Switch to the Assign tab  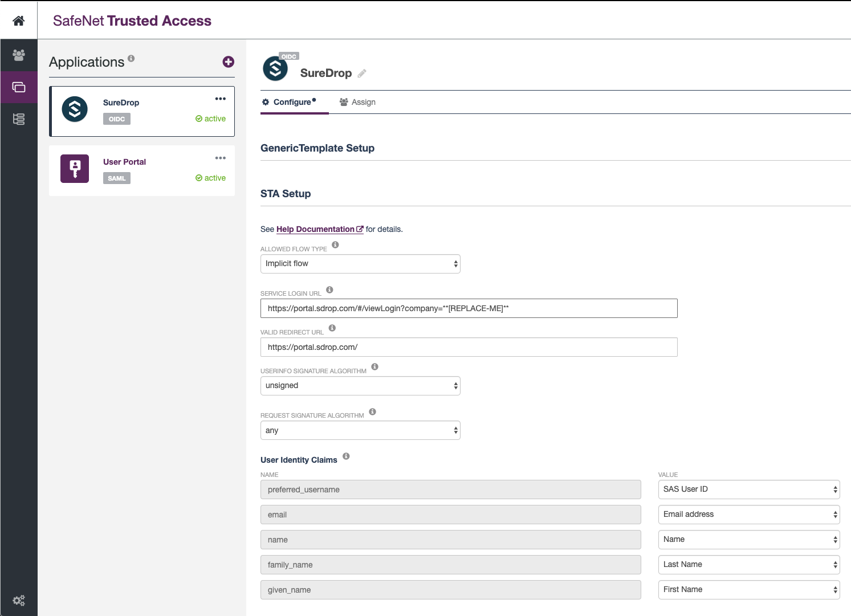pos(357,102)
